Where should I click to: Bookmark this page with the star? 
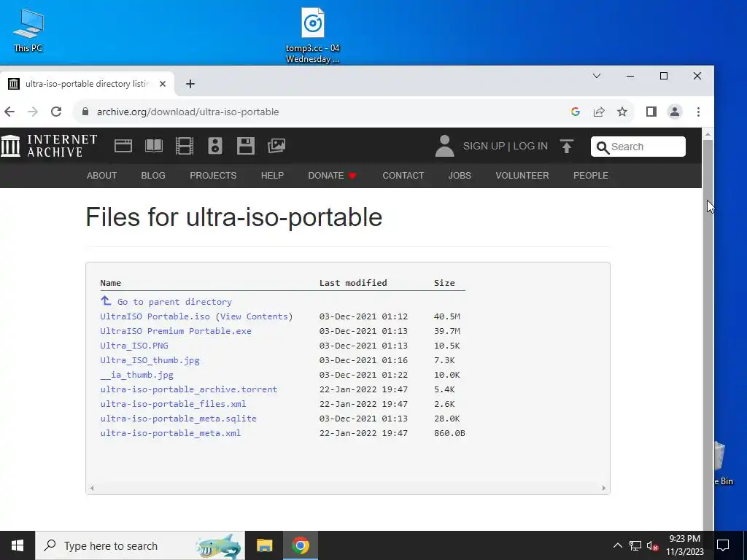tap(622, 112)
